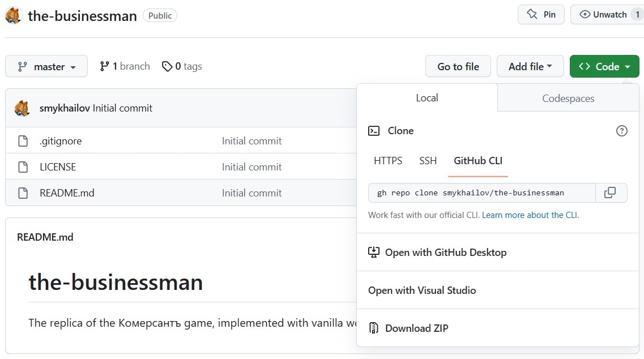The height and width of the screenshot is (359, 644).
Task: Click the clone command text field
Action: 481,193
